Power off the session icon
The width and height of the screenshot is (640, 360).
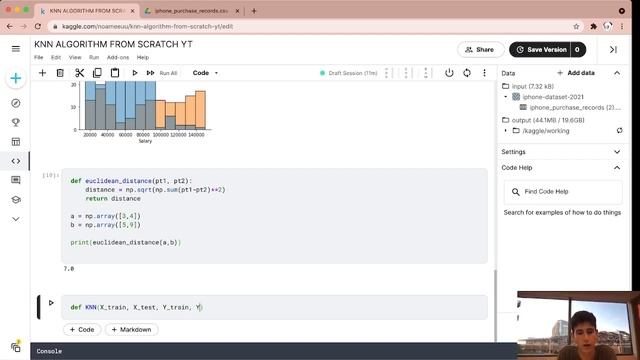449,73
